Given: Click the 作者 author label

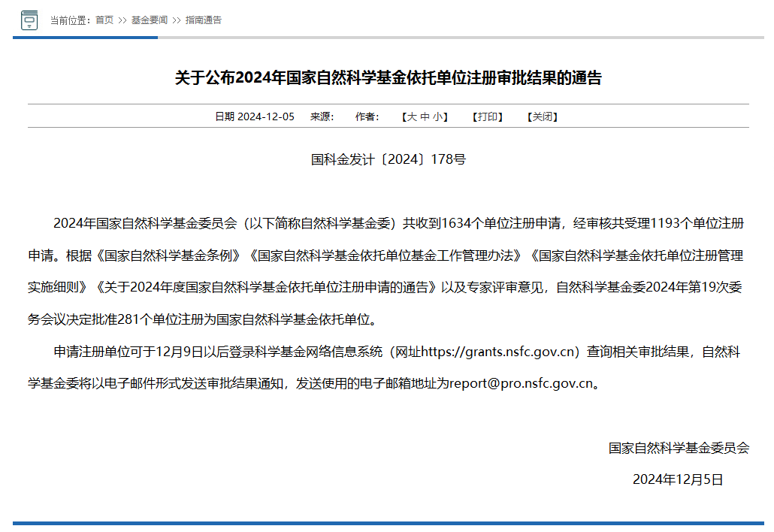Looking at the screenshot, I should pos(367,116).
